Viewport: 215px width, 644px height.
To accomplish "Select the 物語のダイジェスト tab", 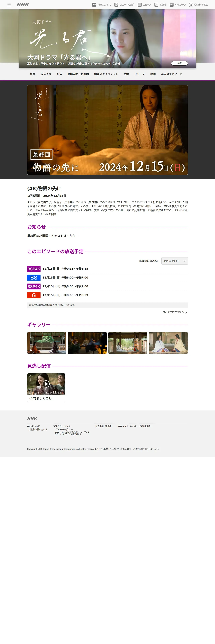I will [106, 74].
